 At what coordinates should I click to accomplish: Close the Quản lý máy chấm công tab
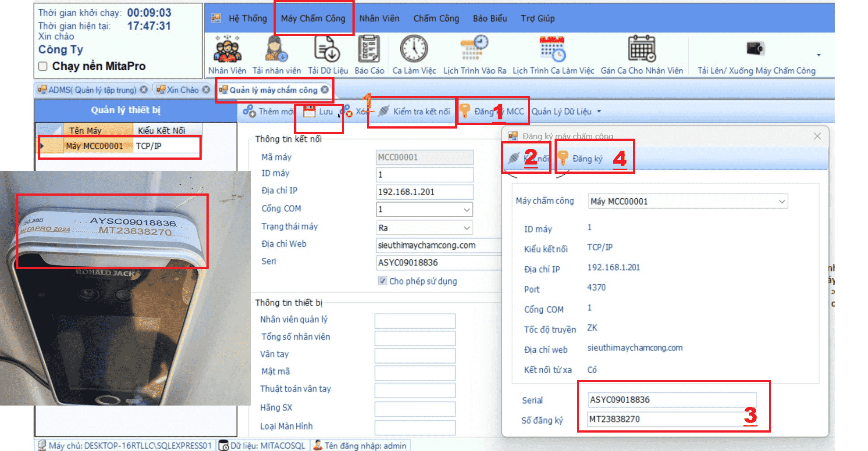(324, 89)
